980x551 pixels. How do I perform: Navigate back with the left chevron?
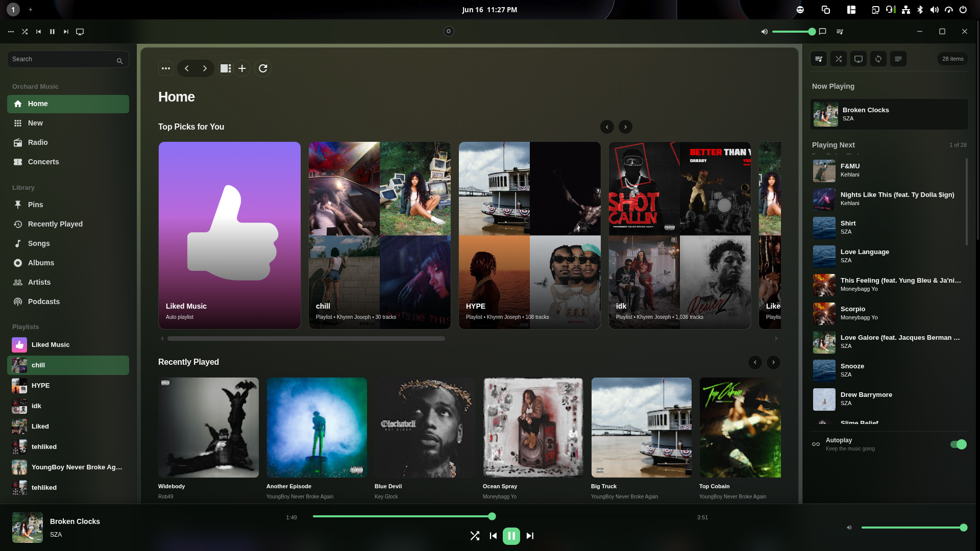(x=187, y=68)
